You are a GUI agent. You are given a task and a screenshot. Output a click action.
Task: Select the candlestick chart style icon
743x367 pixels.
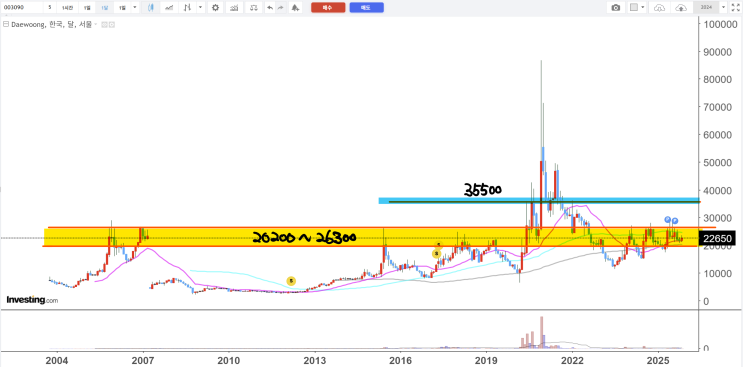[x=150, y=8]
